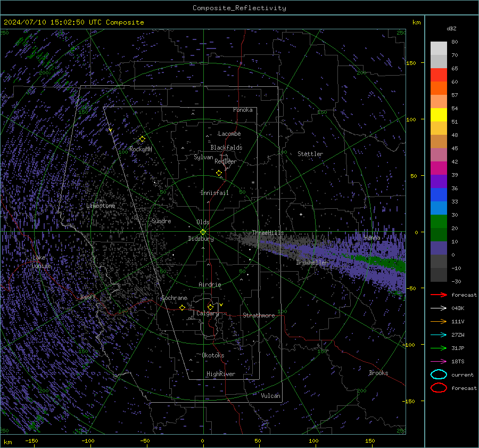Click the Drumheller city label
The width and height of the screenshot is (479, 448).
(311, 263)
